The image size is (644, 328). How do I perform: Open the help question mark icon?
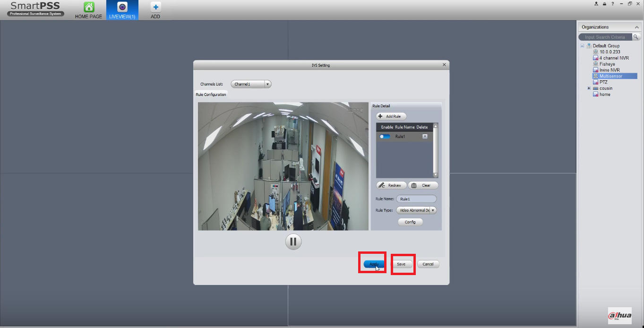[x=613, y=4]
